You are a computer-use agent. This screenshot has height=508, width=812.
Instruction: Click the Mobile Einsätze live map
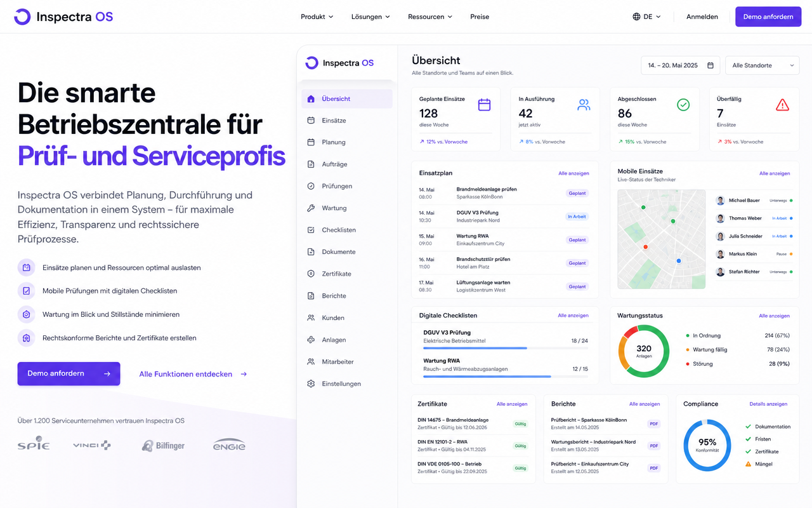pyautogui.click(x=662, y=239)
